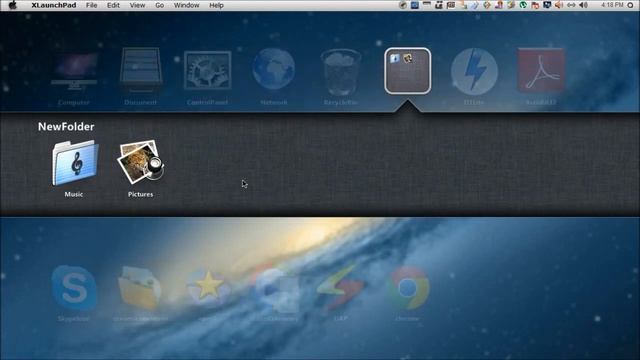Open the dimmed Document drawer icon
This screenshot has width=640, height=360.
[x=141, y=70]
